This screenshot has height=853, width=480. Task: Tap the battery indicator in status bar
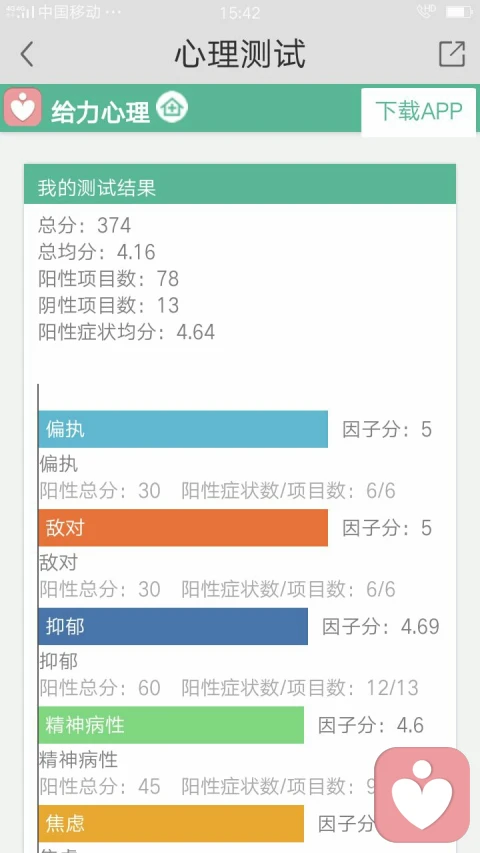coord(459,11)
